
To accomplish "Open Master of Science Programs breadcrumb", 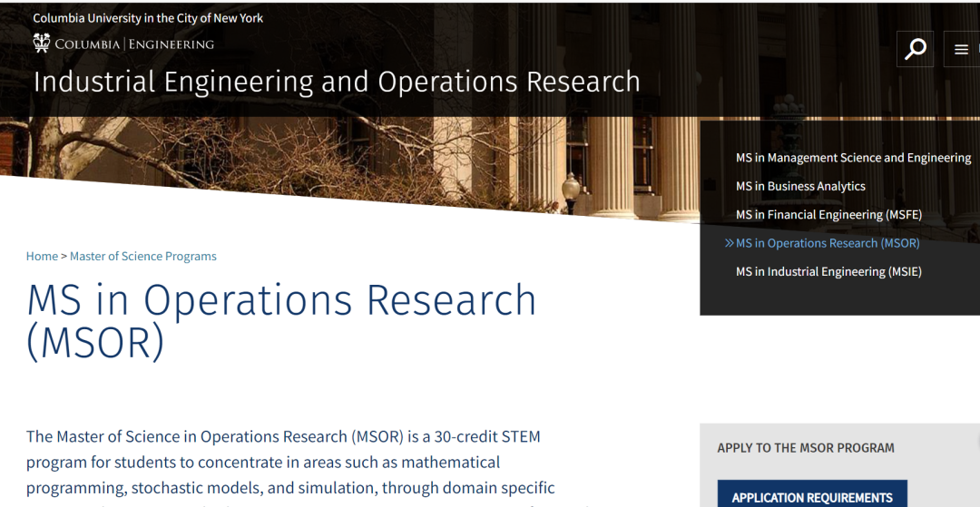I will tap(143, 256).
